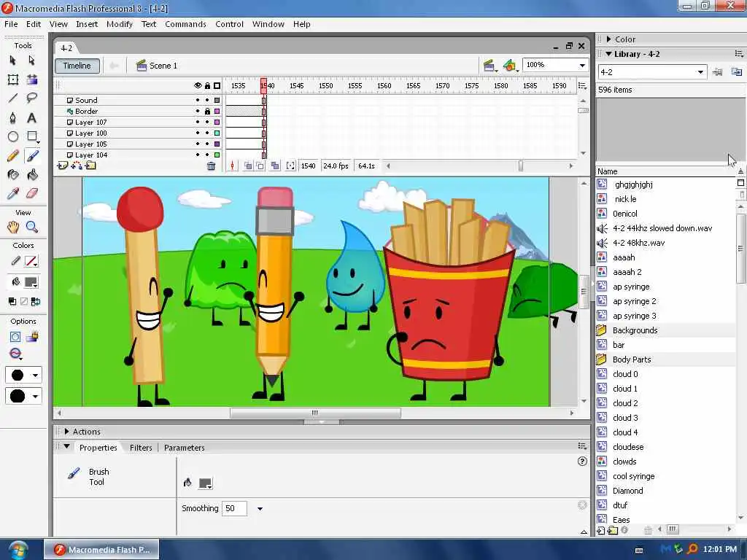
Task: Click the Timeline toggle button
Action: (77, 66)
